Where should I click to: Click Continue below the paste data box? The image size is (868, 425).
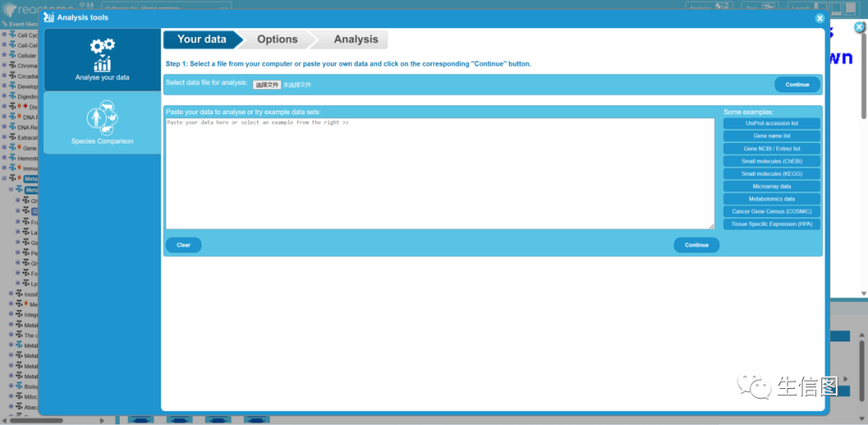pyautogui.click(x=696, y=245)
